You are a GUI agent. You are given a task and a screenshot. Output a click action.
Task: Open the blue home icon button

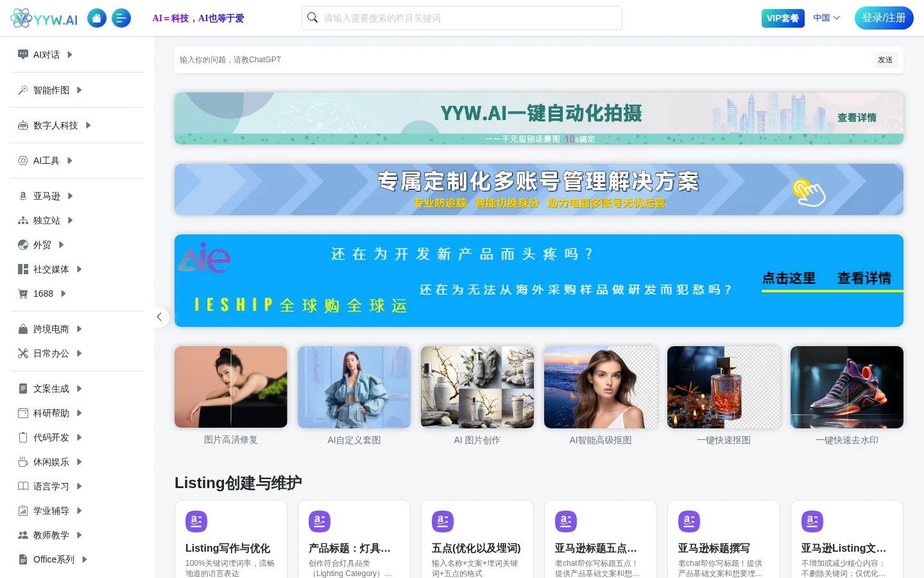pyautogui.click(x=97, y=18)
